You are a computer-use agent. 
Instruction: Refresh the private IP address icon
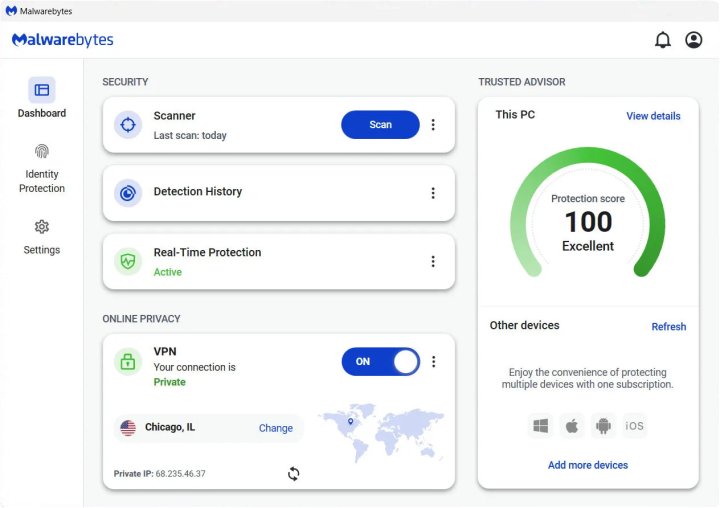click(x=293, y=474)
